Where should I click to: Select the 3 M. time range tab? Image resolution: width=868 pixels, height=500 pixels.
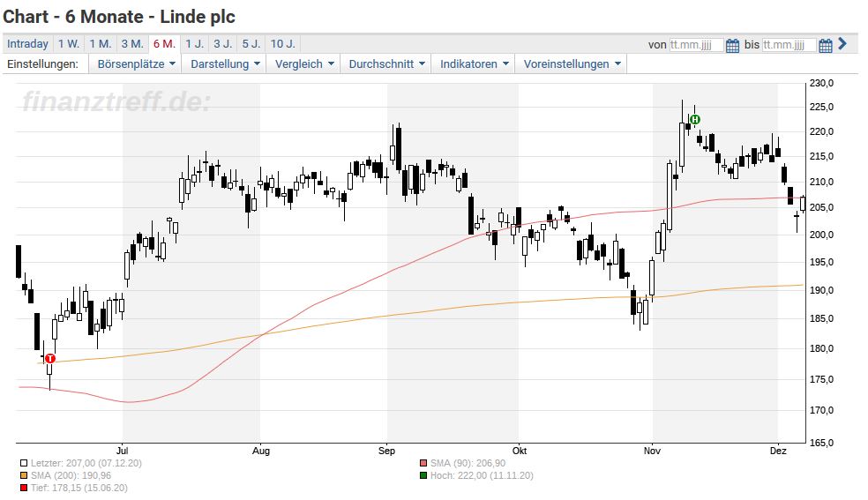pos(132,44)
